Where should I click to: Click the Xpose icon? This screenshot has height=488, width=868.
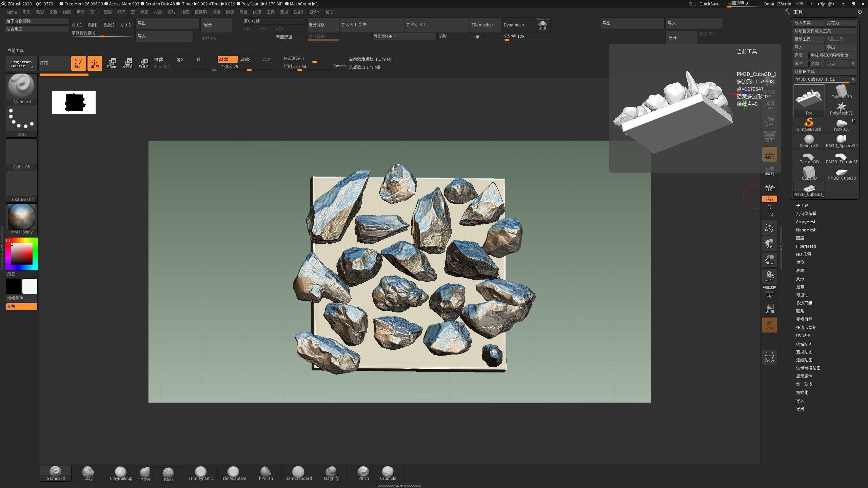(769, 357)
